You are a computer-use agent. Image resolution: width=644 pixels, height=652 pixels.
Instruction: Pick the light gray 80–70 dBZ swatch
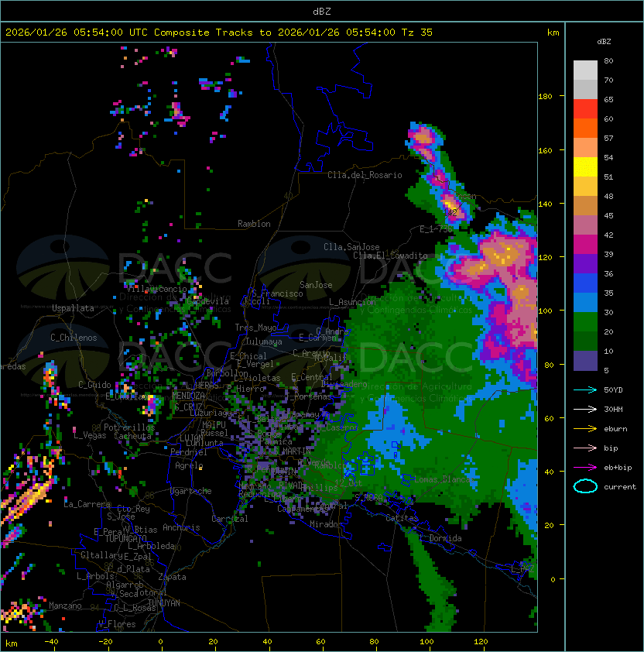click(585, 70)
